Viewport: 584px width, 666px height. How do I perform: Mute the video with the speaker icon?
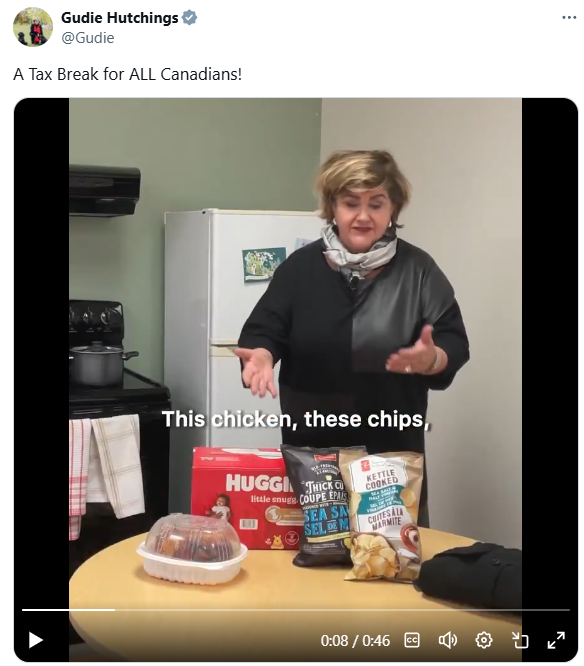tap(448, 640)
